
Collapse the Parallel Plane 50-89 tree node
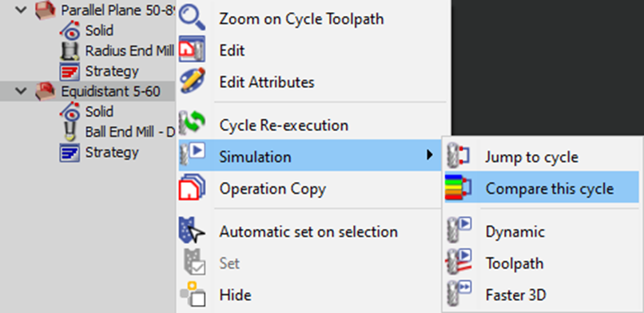point(20,10)
